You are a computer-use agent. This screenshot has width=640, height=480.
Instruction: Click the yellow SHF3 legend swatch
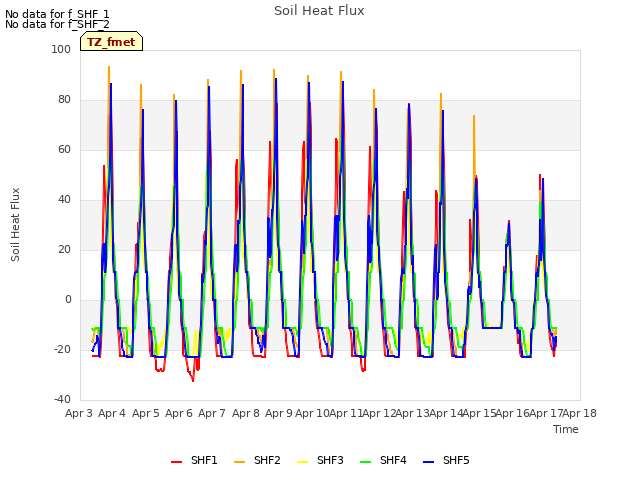(x=302, y=462)
